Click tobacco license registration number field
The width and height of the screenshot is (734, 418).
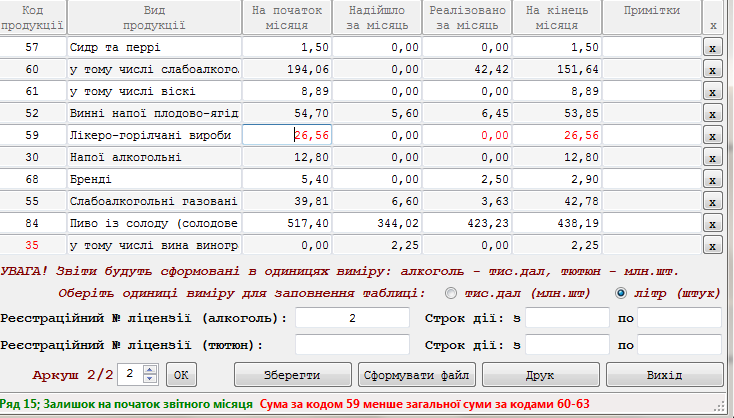(352, 345)
